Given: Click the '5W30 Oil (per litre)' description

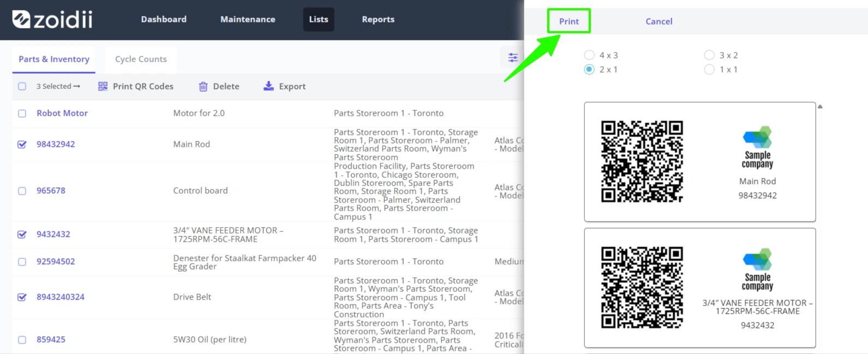Looking at the screenshot, I should click(x=209, y=339).
